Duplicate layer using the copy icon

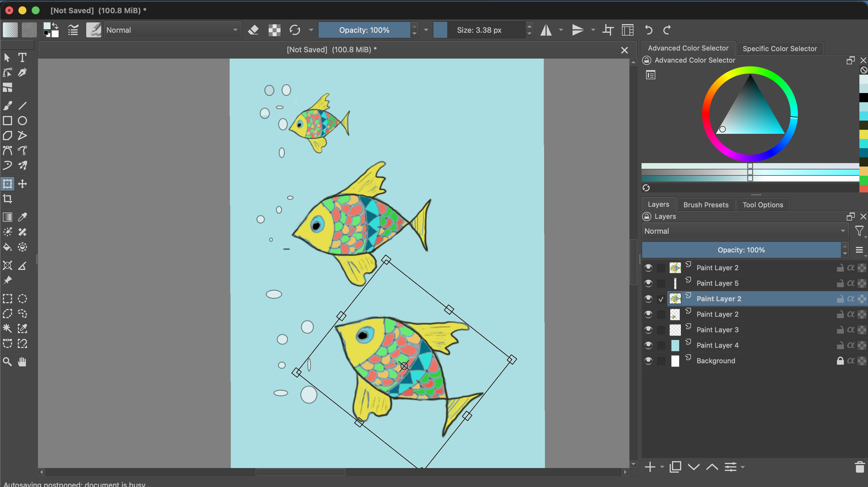pos(675,467)
